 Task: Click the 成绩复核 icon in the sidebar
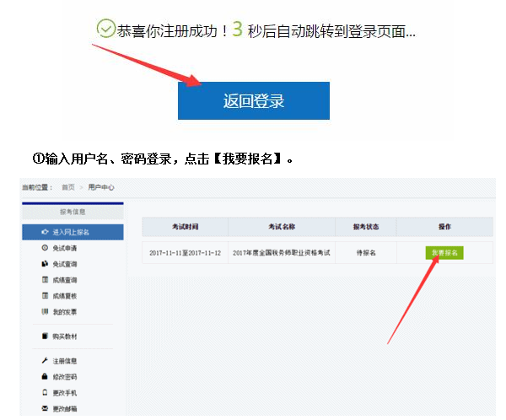(45, 296)
